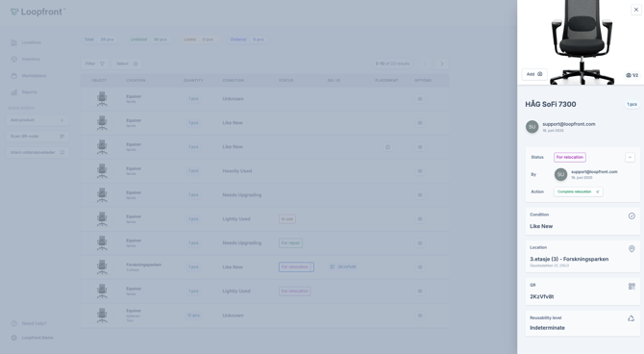
Task: Select the Listed 0 pcs tab
Action: coord(199,39)
